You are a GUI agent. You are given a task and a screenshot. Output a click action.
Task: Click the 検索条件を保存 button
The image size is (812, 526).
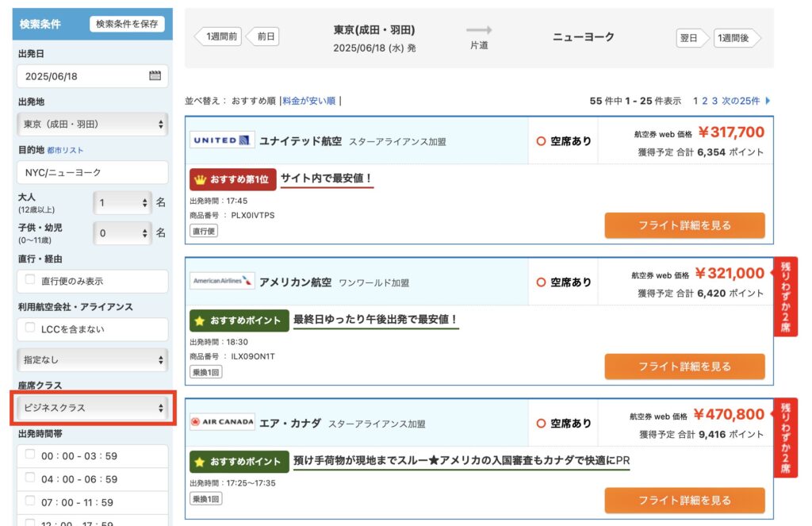(x=127, y=24)
